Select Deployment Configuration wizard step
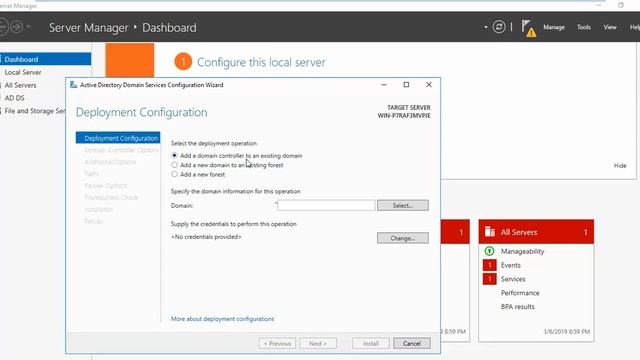The width and height of the screenshot is (640, 360). [118, 138]
